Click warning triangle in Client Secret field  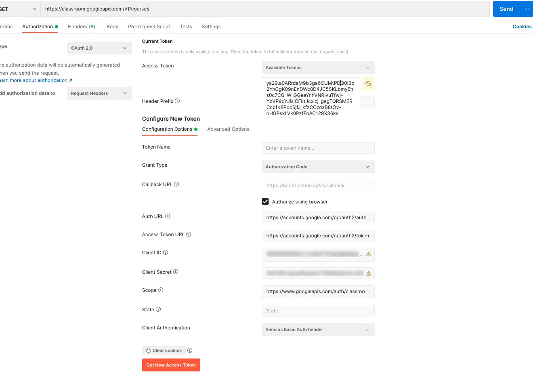(x=369, y=273)
